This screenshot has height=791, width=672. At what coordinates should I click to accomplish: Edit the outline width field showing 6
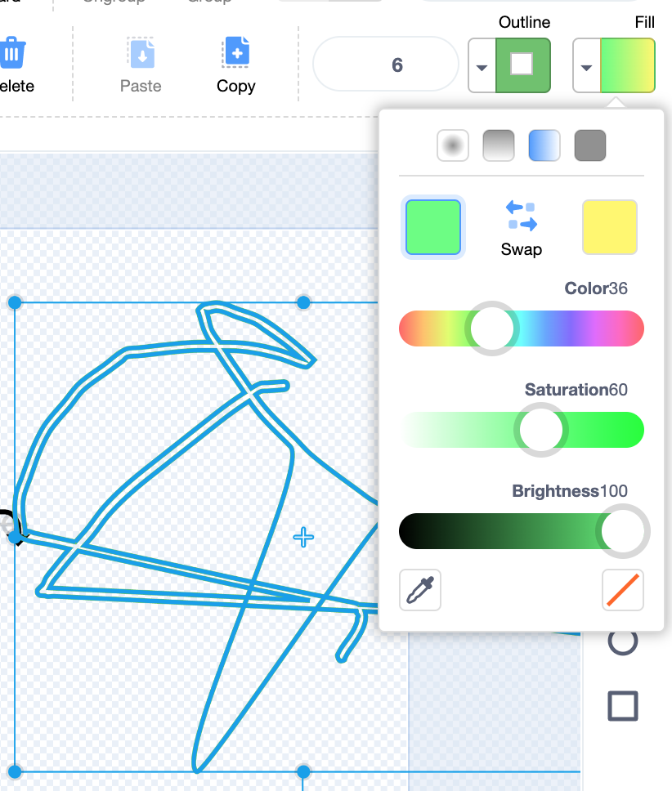[x=386, y=65]
